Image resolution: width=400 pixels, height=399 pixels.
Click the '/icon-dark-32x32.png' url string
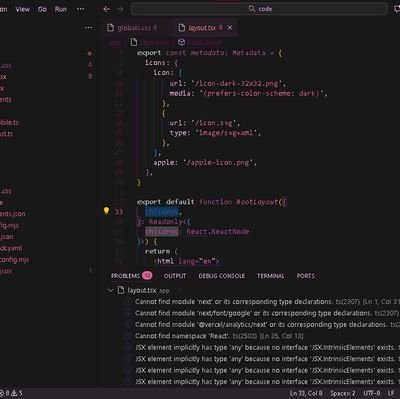(x=238, y=83)
